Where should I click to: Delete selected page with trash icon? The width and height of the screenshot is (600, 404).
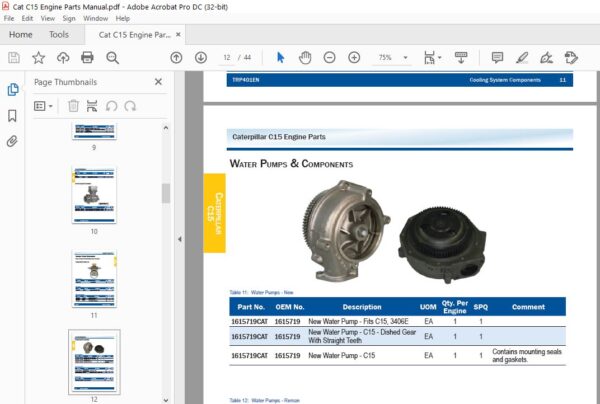coord(73,106)
